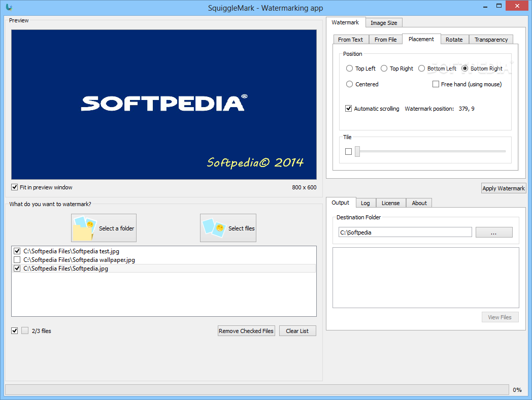532x400 pixels.
Task: Open the Image Size tab
Action: 384,23
